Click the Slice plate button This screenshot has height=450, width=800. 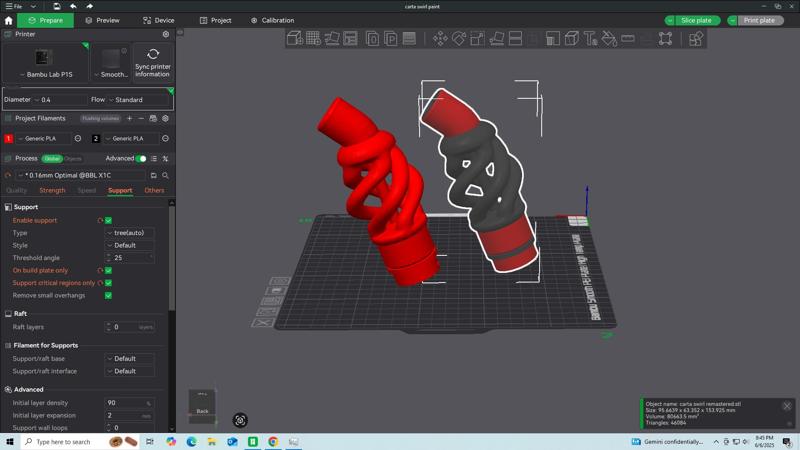pyautogui.click(x=696, y=20)
